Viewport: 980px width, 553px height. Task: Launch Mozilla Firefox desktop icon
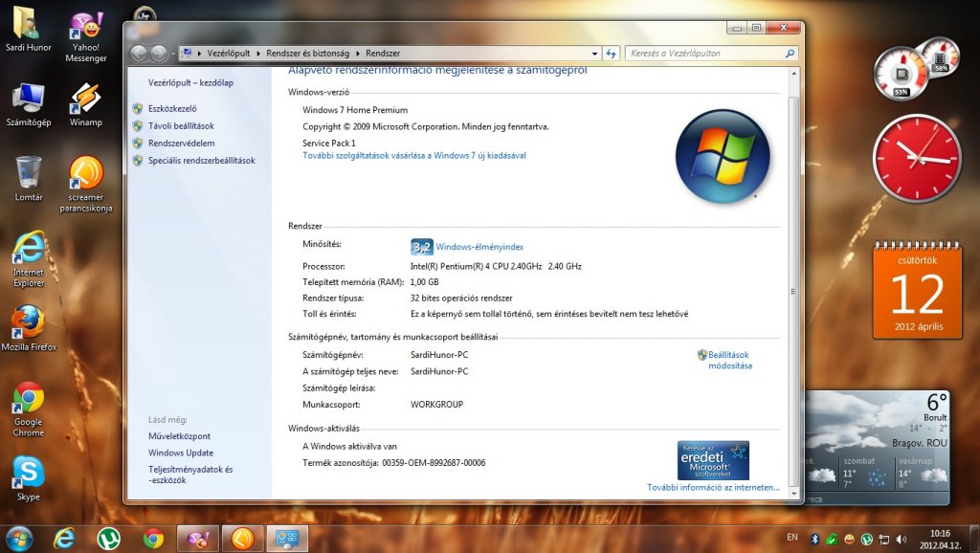(29, 329)
